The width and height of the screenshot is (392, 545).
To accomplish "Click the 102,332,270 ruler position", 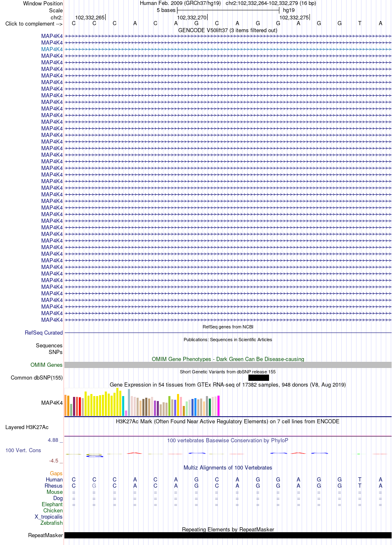I will coord(192,17).
